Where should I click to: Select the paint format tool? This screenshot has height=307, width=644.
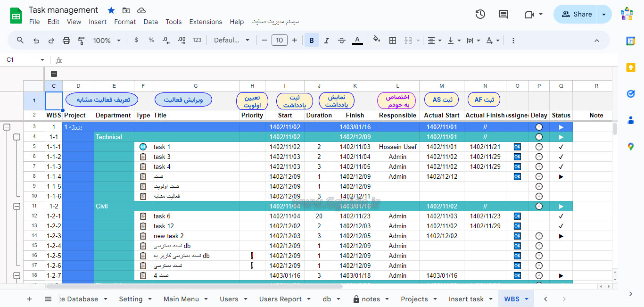coord(81,41)
